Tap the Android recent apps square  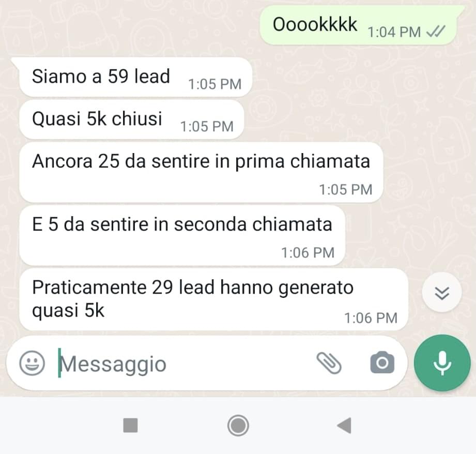coord(131,425)
